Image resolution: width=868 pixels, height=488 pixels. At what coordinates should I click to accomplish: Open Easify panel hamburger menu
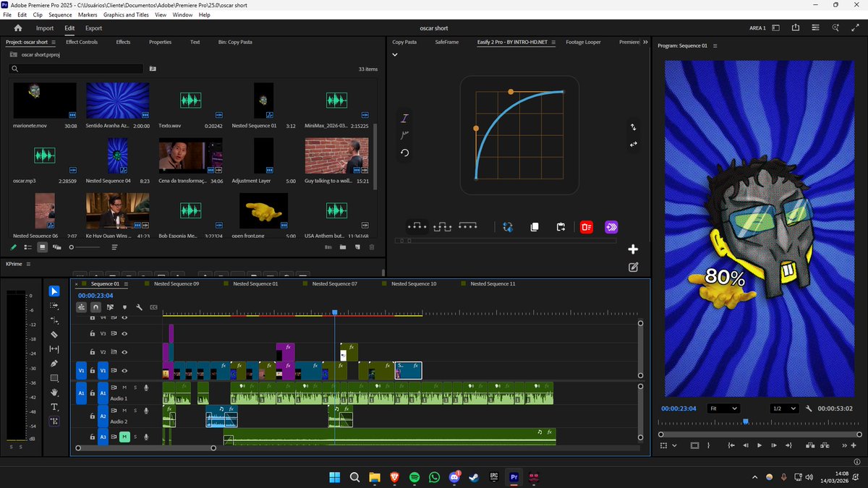pos(553,42)
